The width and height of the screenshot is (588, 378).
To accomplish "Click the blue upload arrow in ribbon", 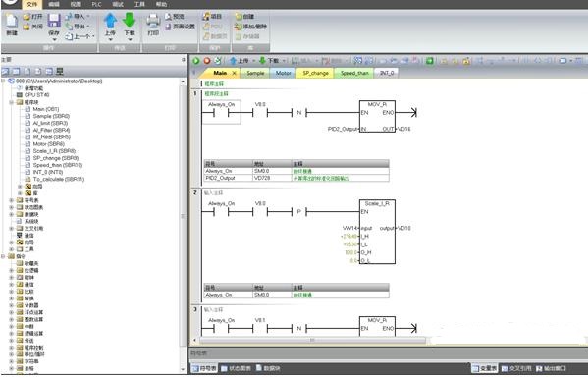I will [110, 21].
